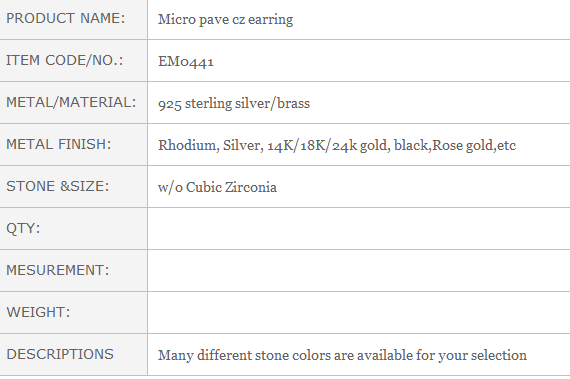Click the METAL/MATERIAL label cell
Screen dimensions: 570x379
pos(73,103)
